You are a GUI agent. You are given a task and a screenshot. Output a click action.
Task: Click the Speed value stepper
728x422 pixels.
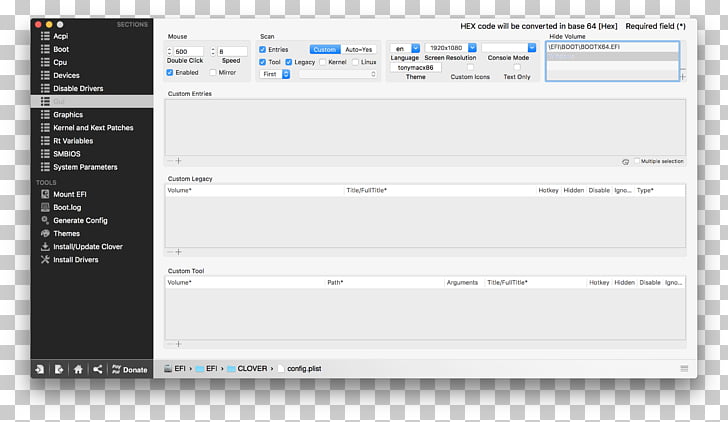[x=213, y=51]
